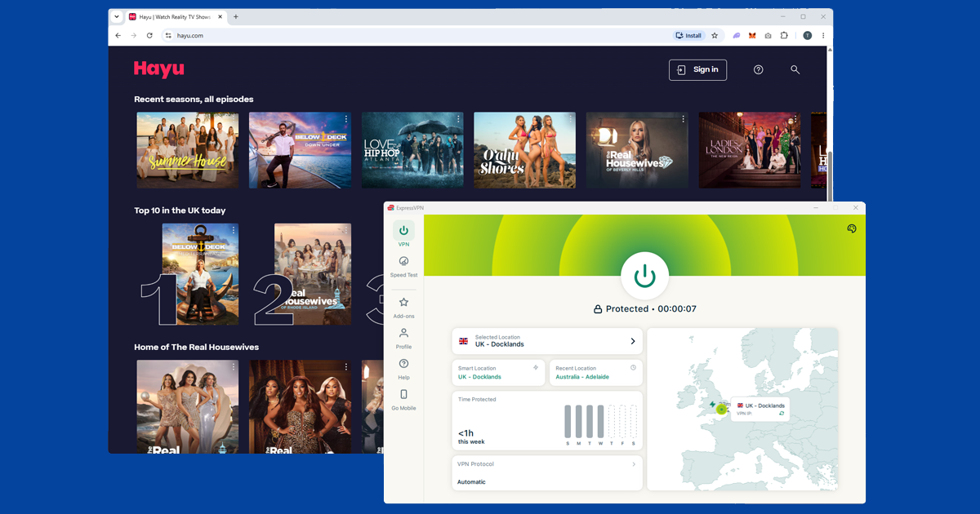Image resolution: width=980 pixels, height=514 pixels.
Task: Open options menu on Beverly Hills card
Action: click(684, 120)
